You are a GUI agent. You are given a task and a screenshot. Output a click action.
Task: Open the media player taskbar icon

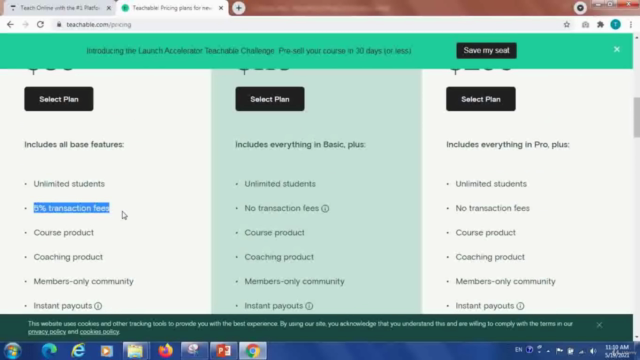click(107, 351)
